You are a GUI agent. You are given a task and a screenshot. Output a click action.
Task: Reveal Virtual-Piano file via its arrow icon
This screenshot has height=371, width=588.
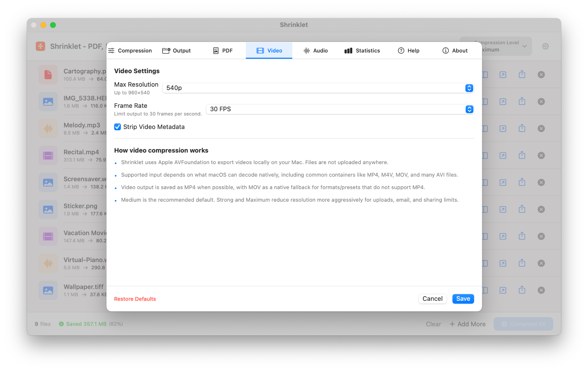pos(503,264)
